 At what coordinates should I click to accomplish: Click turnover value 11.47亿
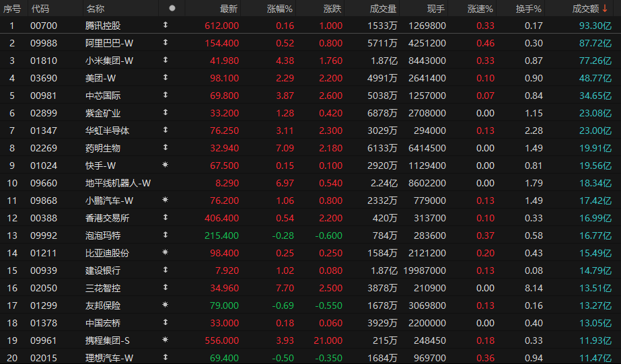(595, 358)
